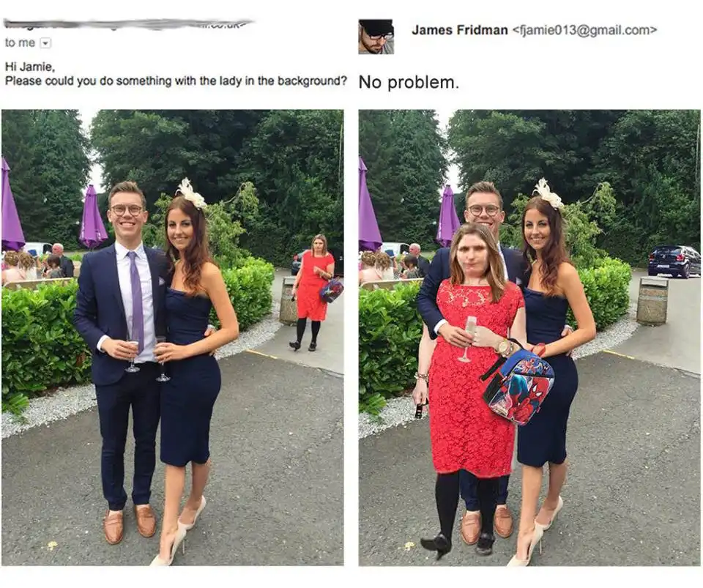Click the fjamie013@gmail.com email address
703x588 pixels.
pos(584,30)
